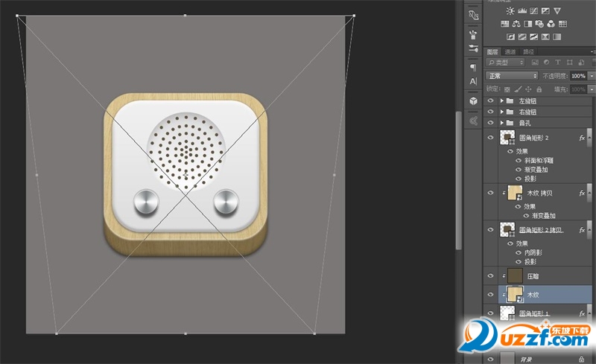This screenshot has width=596, height=364.
Task: Click the lock-all padlock icon
Action: [x=539, y=89]
